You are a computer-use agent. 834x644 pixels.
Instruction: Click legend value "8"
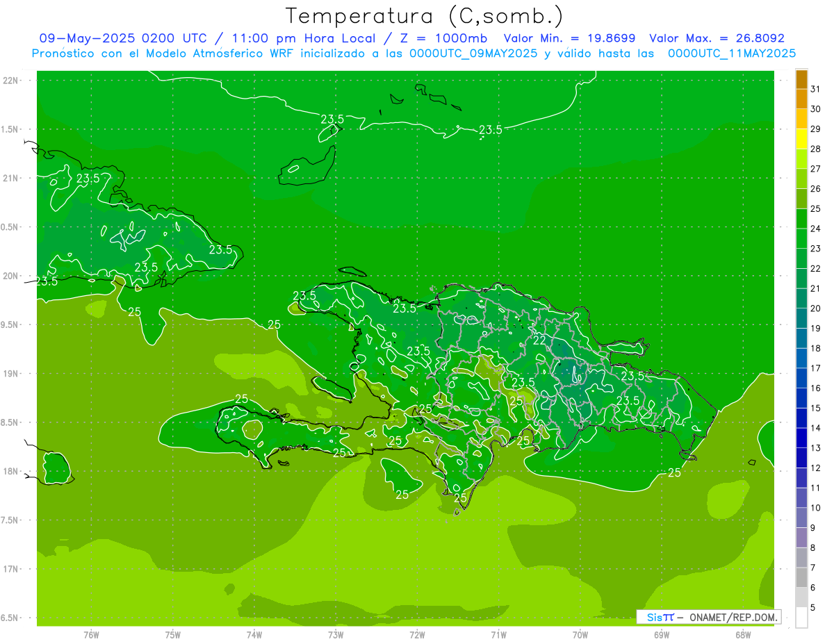pyautogui.click(x=813, y=547)
